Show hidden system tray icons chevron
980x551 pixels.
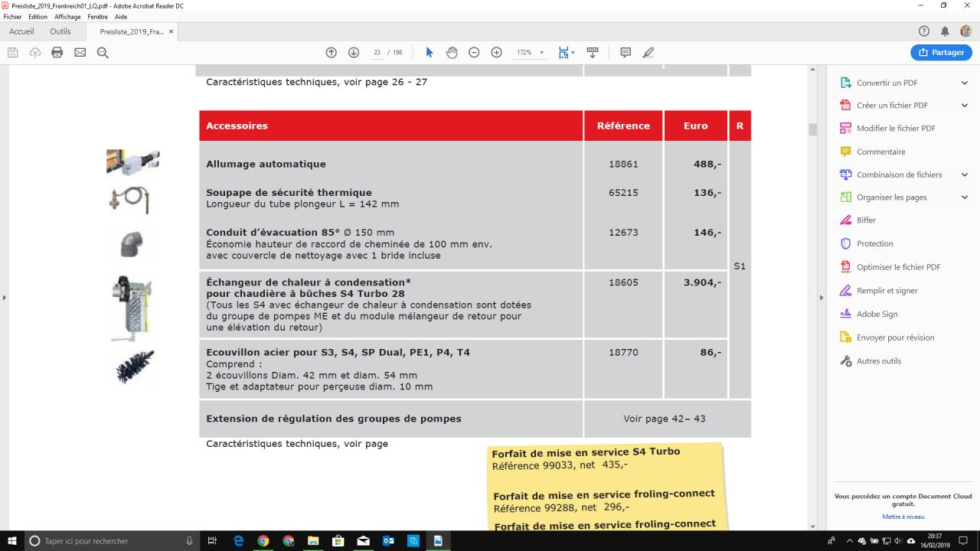tap(848, 541)
